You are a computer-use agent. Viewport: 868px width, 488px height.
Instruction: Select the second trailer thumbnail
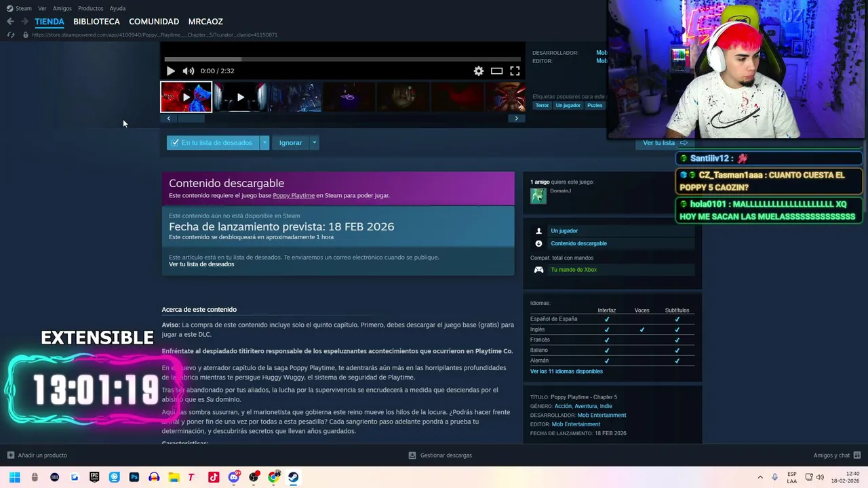coord(240,97)
